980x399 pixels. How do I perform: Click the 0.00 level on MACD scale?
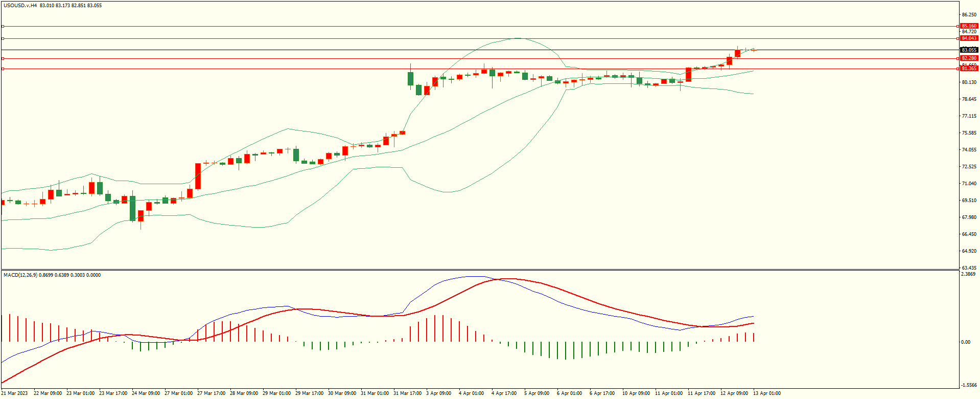(966, 342)
